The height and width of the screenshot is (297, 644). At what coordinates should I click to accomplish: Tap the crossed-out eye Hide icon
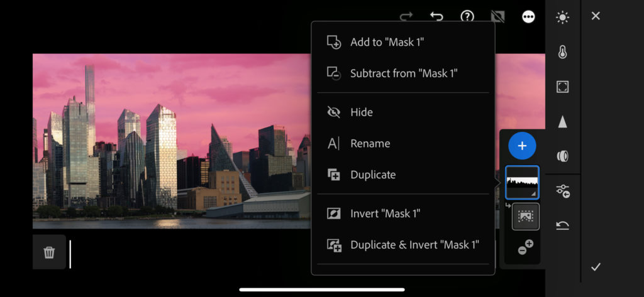pos(333,112)
